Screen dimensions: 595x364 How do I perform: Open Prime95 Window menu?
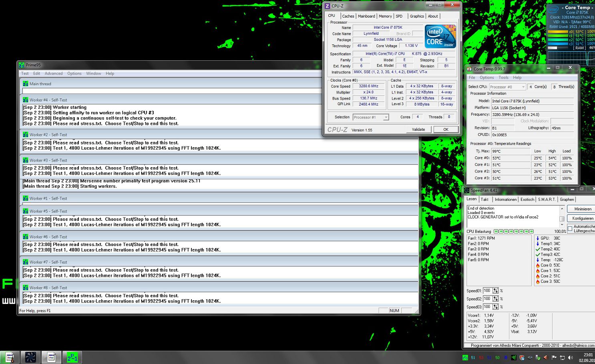[x=94, y=74]
